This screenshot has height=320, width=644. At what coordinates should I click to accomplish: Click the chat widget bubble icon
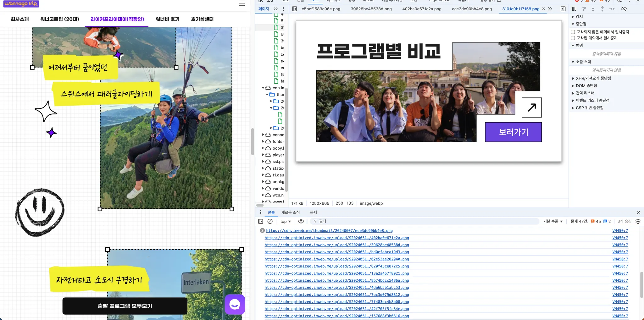[x=235, y=304]
